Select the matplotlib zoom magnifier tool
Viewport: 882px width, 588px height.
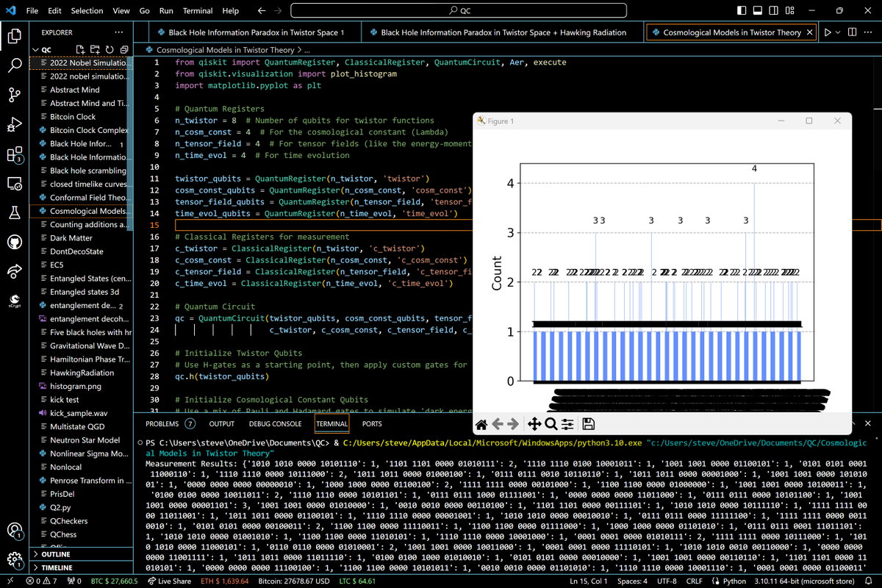551,424
